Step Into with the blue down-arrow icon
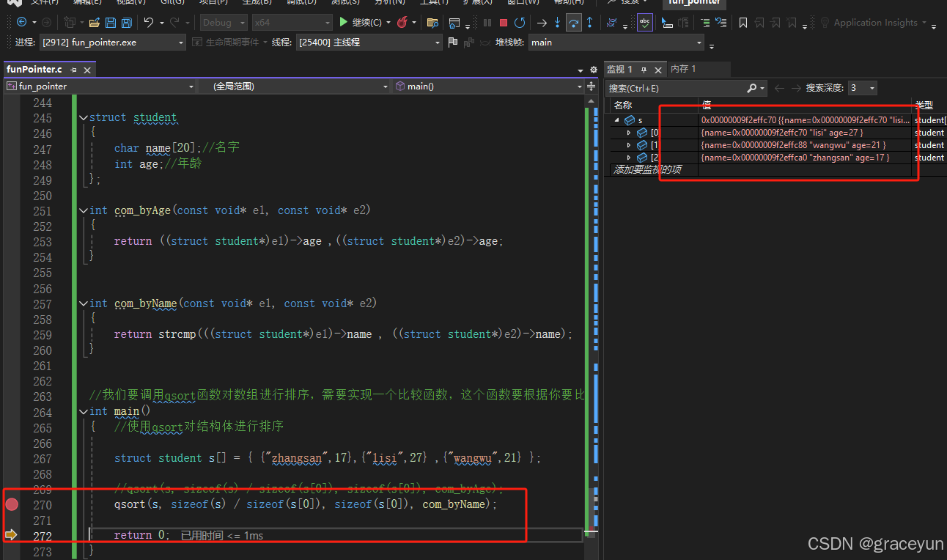The image size is (947, 560). click(x=557, y=23)
